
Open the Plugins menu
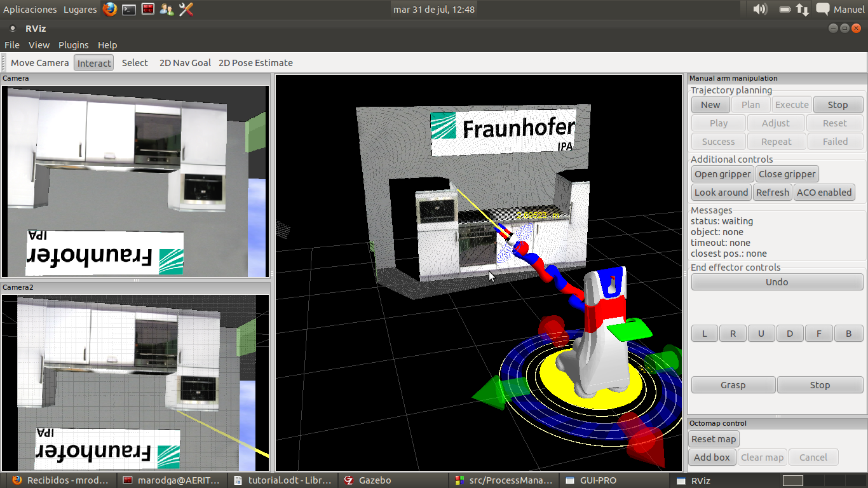pyautogui.click(x=74, y=45)
